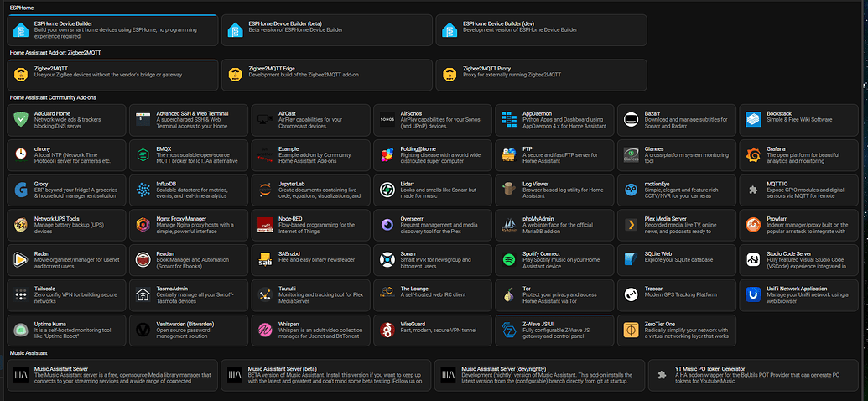The width and height of the screenshot is (868, 401).
Task: Select the Prowlarr add-on card
Action: coord(798,225)
